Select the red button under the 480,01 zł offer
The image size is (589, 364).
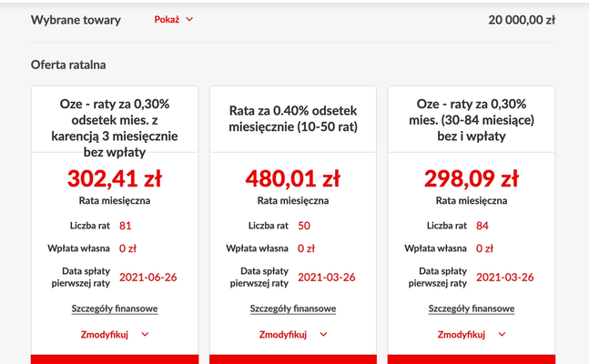point(293,359)
